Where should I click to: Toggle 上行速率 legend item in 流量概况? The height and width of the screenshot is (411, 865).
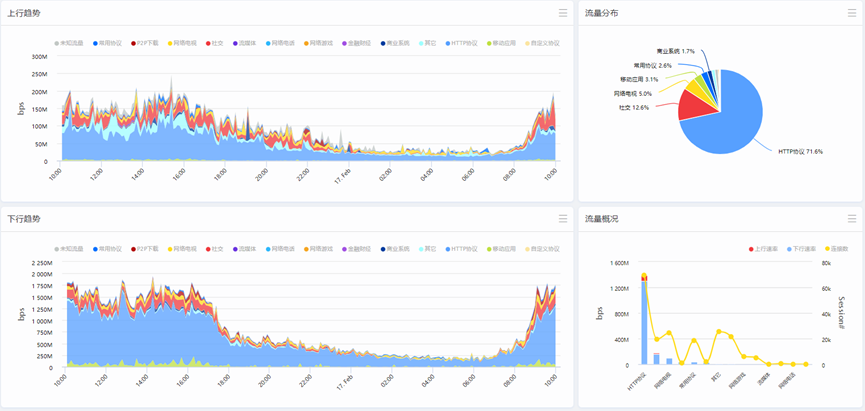point(765,249)
